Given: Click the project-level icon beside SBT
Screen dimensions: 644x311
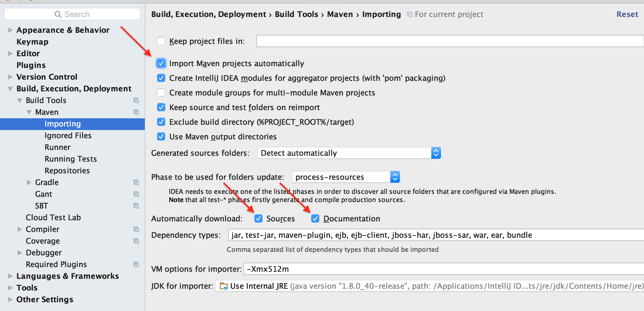Looking at the screenshot, I should [x=136, y=206].
